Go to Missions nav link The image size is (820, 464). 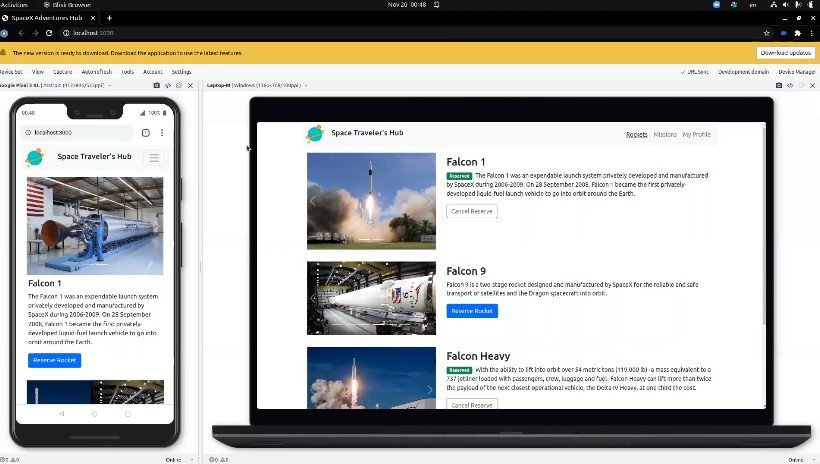(665, 134)
